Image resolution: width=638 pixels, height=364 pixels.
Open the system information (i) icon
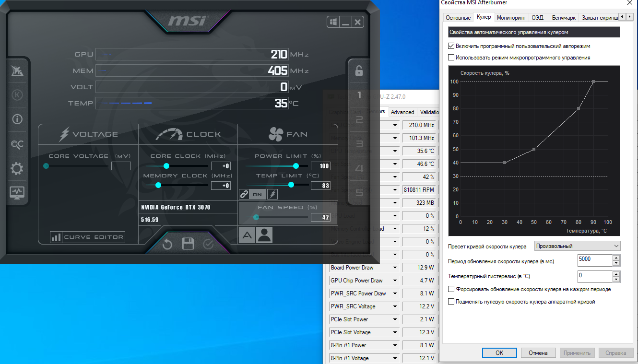[17, 119]
